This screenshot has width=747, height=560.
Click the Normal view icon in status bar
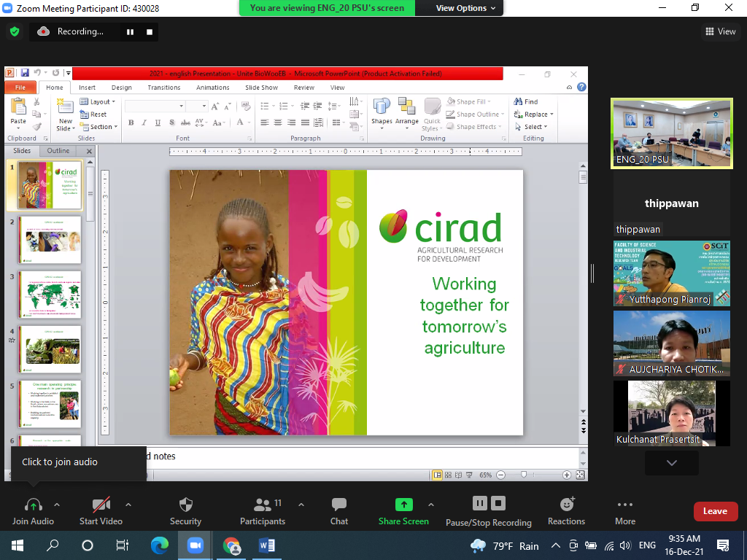point(437,475)
